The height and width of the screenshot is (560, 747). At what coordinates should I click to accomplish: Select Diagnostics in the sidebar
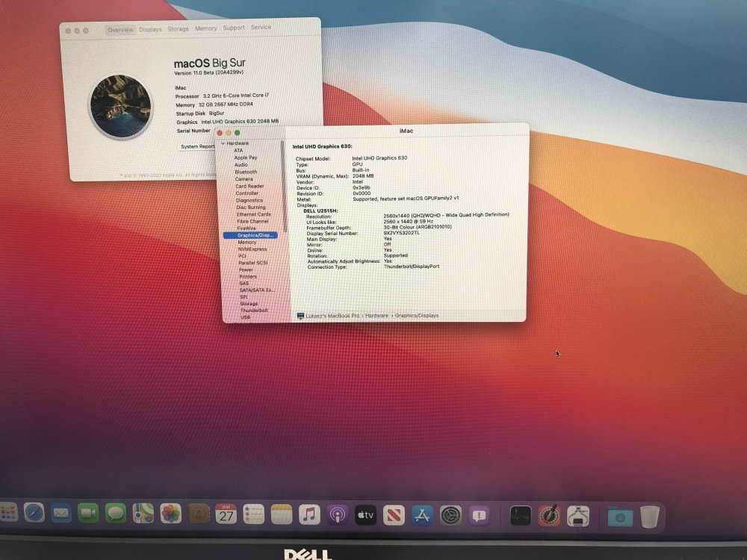point(249,200)
